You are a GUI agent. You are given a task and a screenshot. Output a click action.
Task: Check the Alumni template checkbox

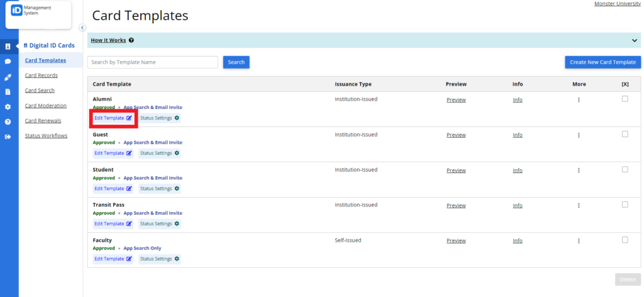click(625, 99)
